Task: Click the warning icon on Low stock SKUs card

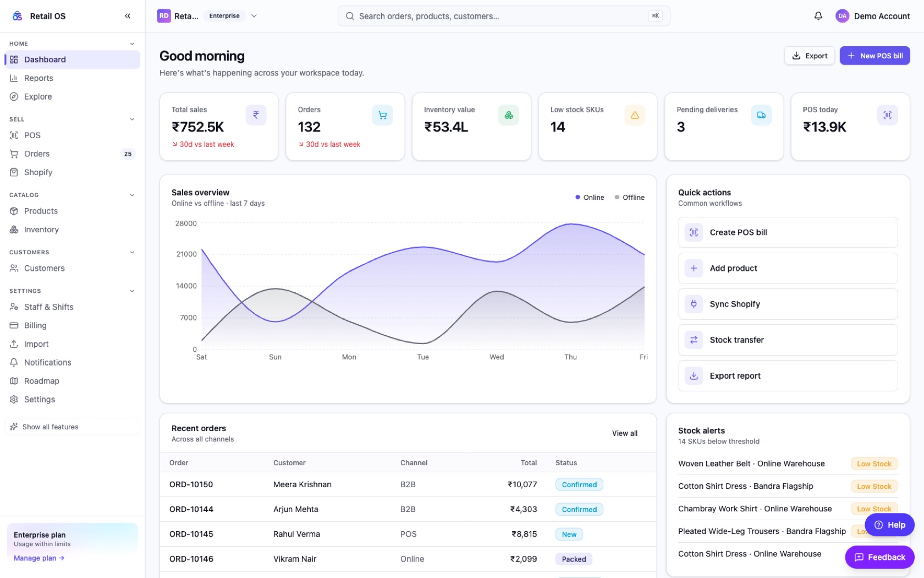Action: (635, 115)
